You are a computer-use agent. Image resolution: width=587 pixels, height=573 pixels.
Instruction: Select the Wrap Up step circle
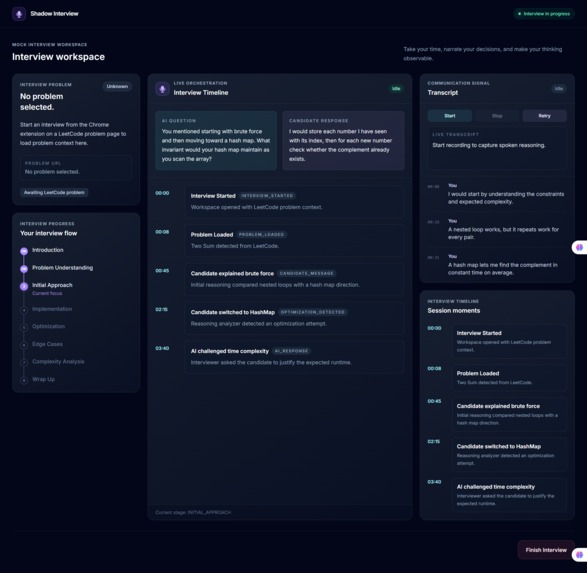click(x=24, y=380)
